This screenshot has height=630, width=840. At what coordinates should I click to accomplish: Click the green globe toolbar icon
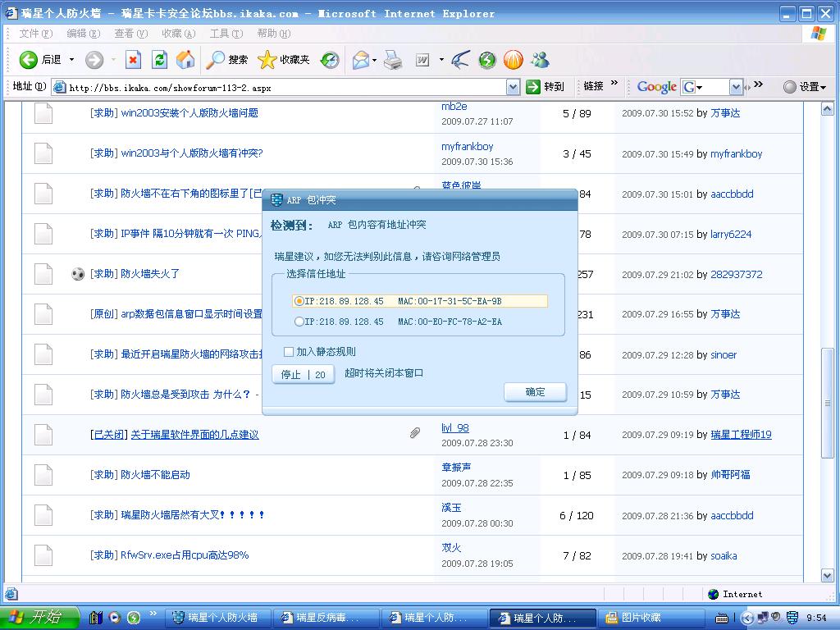(x=487, y=59)
